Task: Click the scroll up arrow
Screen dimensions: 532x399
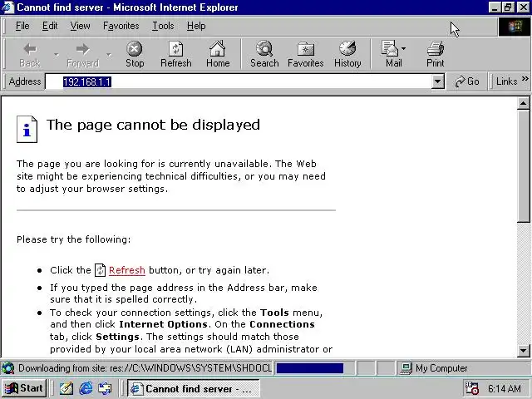Action: tap(524, 103)
